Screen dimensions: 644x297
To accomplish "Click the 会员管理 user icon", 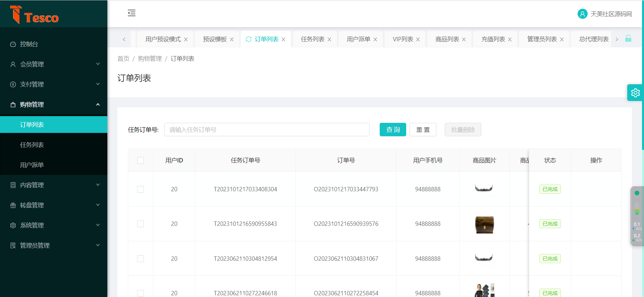I will click(x=13, y=64).
